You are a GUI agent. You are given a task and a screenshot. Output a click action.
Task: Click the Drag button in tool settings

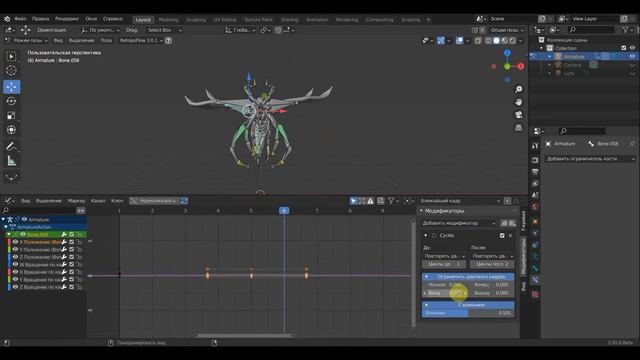point(131,30)
